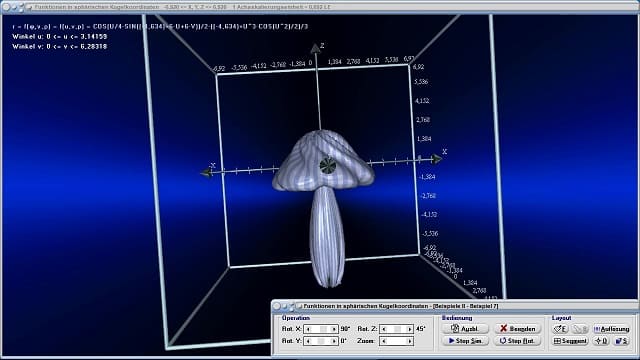
Task: Click the 'Operation' group label
Action: coord(296,318)
